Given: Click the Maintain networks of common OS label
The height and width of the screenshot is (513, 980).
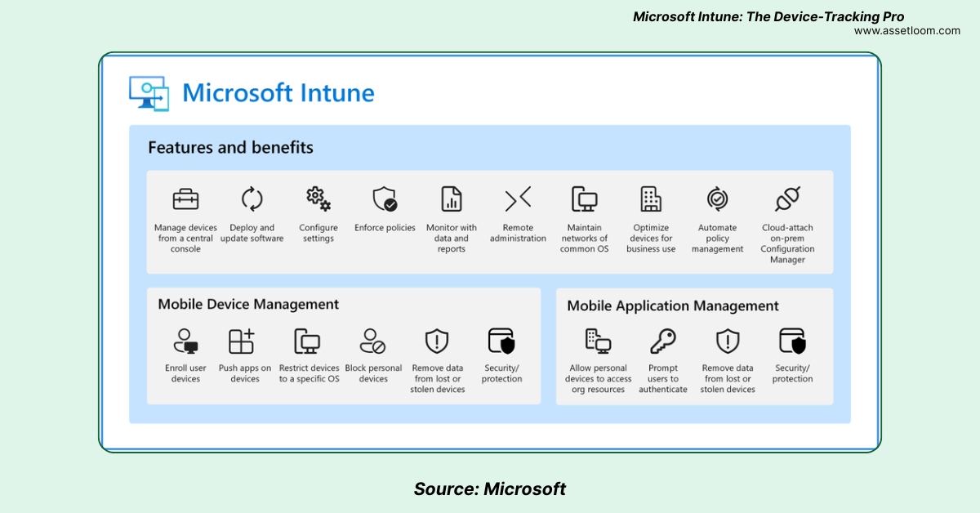Looking at the screenshot, I should coord(584,239).
